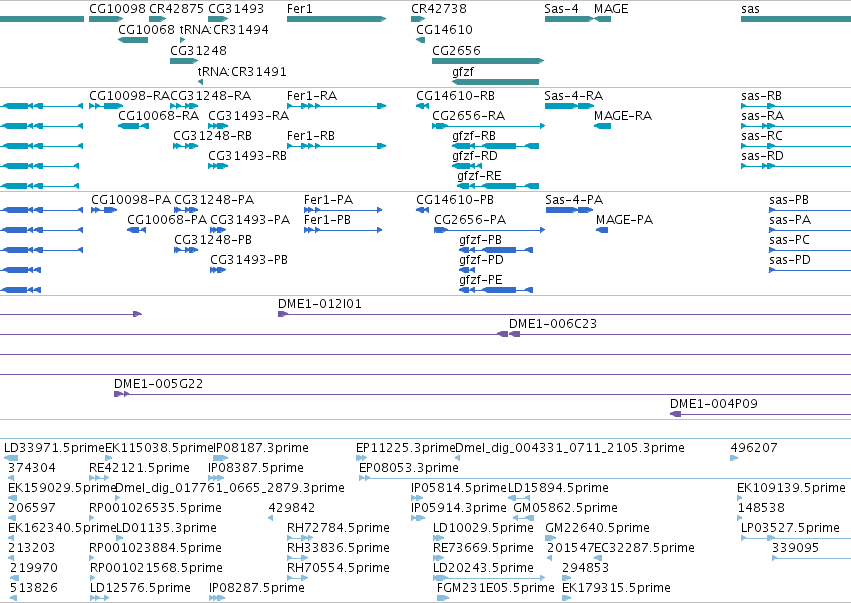The height and width of the screenshot is (603, 851).
Task: Click the gfzf-RB transcript label
Action: coord(474,136)
